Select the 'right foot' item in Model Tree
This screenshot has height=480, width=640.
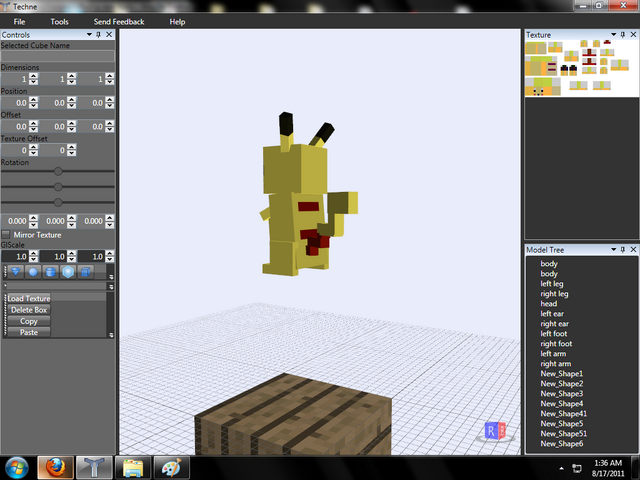coord(556,344)
